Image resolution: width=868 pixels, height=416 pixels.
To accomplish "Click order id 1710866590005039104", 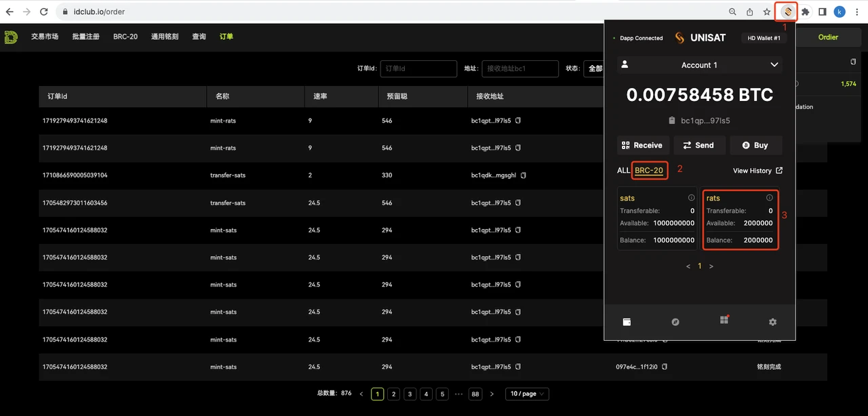I will (x=75, y=175).
